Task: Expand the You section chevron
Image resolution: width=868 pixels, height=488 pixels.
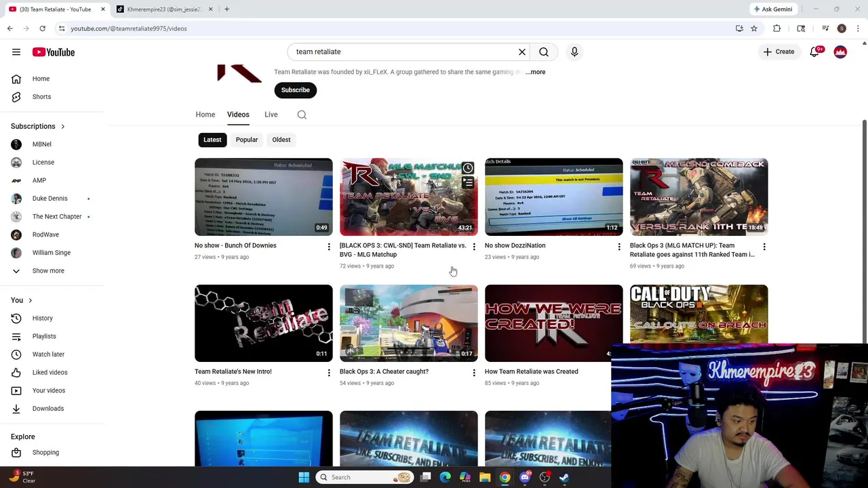Action: click(30, 300)
